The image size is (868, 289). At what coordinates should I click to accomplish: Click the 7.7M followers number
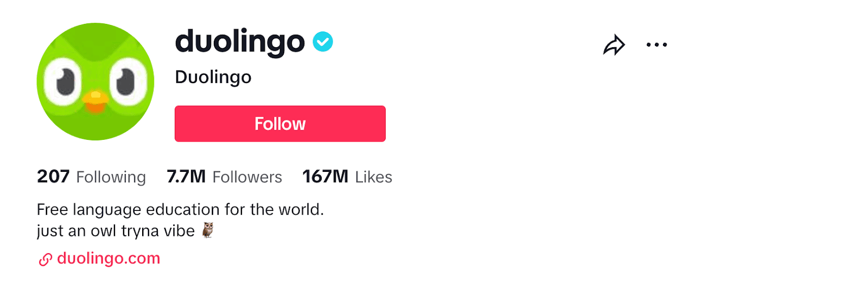pos(186,177)
